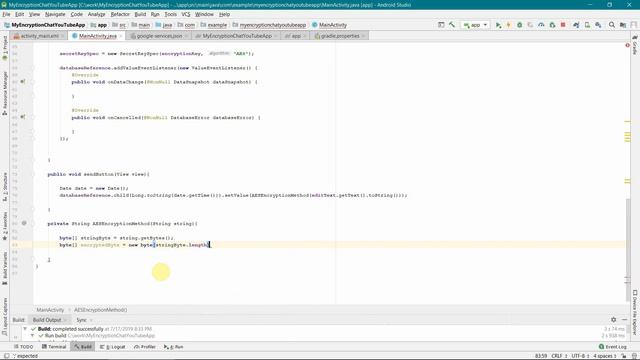Open the SDK Manager icon
This screenshot has height=360, width=640.
pos(598,25)
